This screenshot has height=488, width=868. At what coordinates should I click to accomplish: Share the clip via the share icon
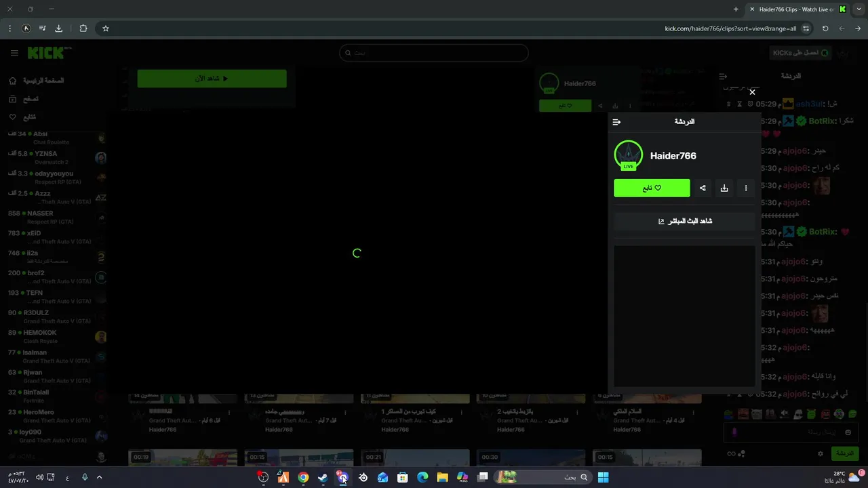(703, 188)
